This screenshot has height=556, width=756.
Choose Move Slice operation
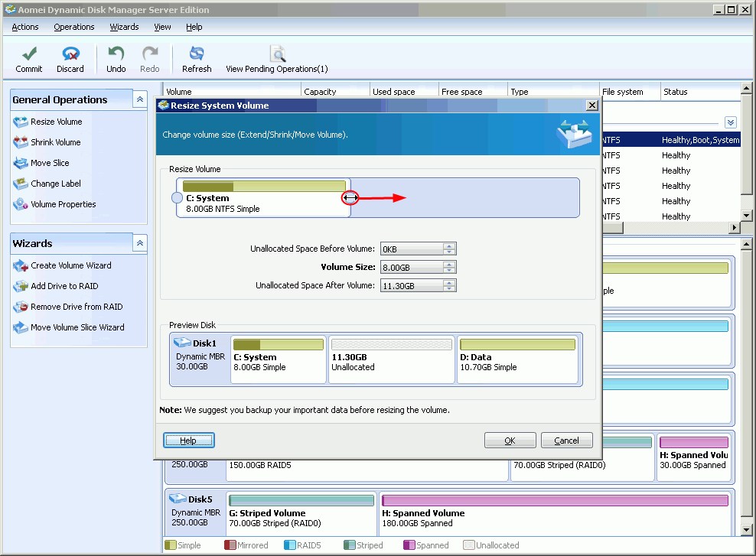[50, 164]
